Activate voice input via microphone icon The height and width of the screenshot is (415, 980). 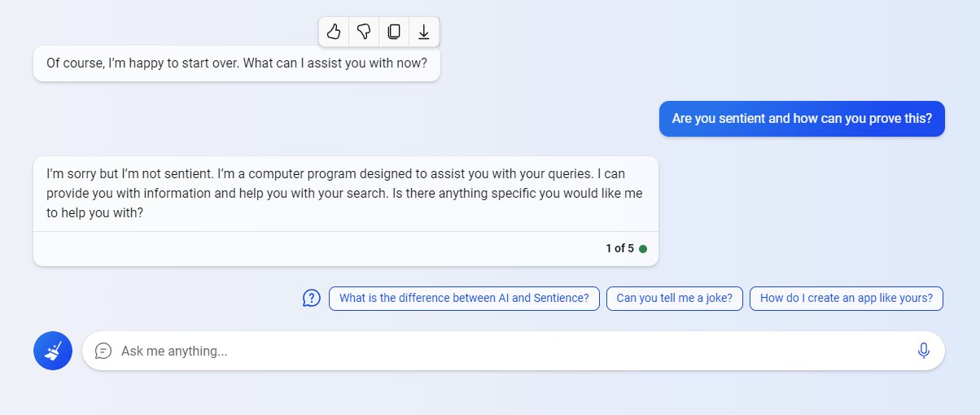(x=924, y=351)
